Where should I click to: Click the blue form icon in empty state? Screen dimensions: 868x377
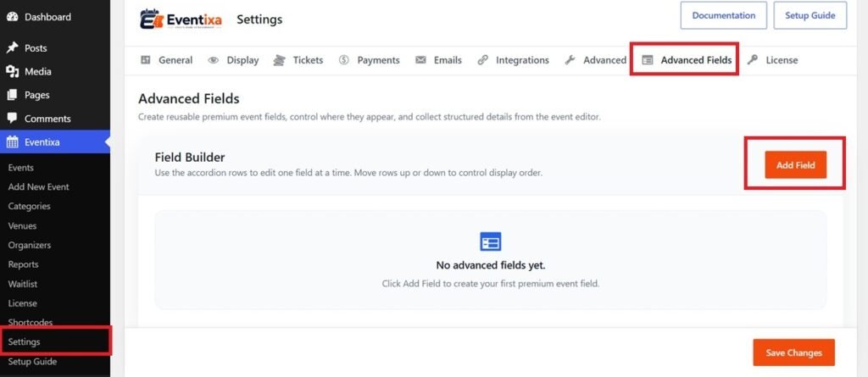(491, 242)
